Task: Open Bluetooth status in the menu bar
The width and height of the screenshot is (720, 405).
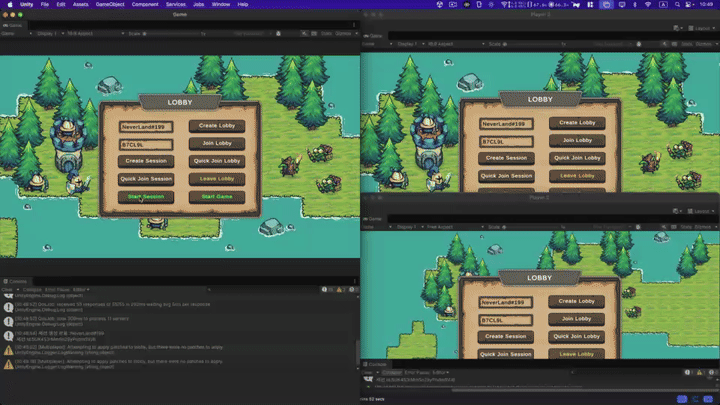Action: (635, 4)
